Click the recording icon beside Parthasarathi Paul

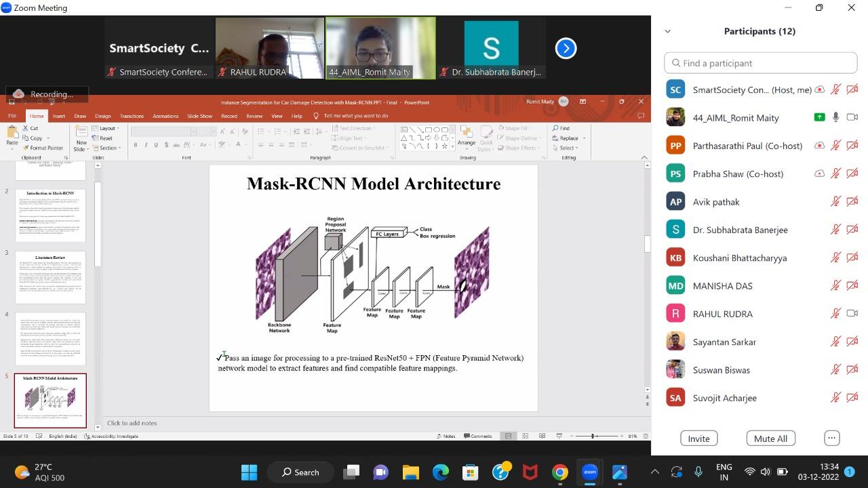819,146
